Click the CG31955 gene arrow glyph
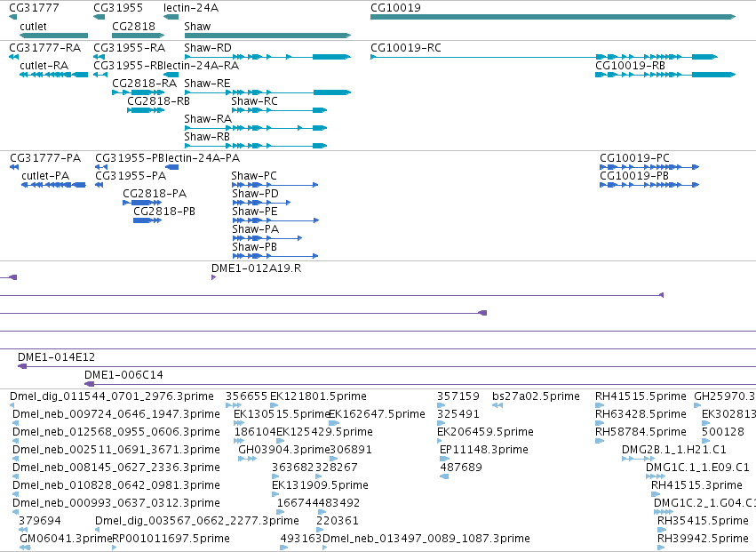The height and width of the screenshot is (552, 756). tap(99, 17)
